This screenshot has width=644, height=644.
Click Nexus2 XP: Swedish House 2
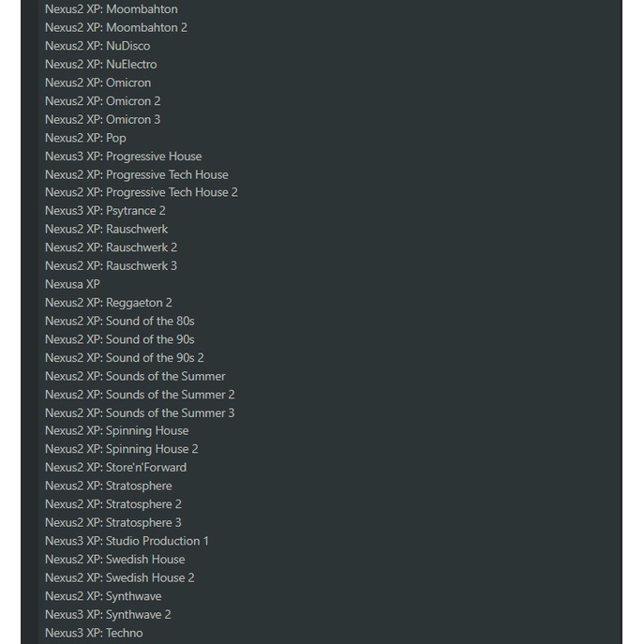[120, 577]
